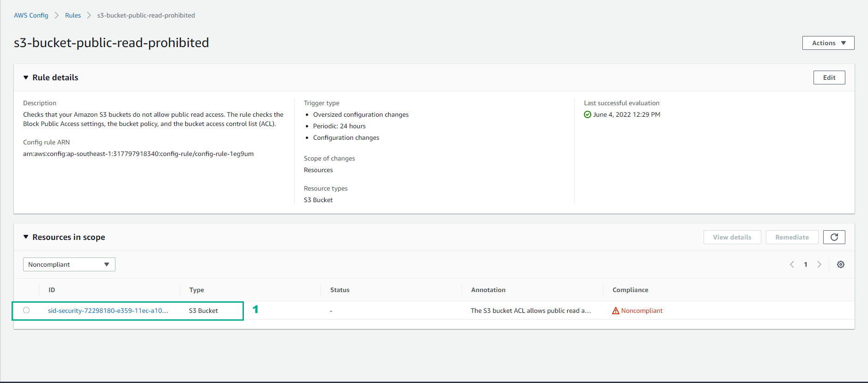Select page number 1 in pagination
Screen dimensions: 868x383
click(x=805, y=264)
